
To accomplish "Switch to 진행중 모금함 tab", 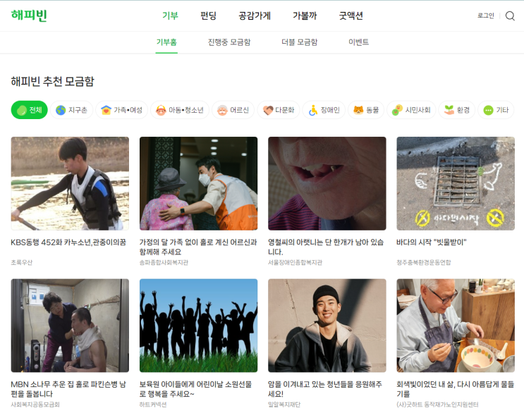I will pos(229,42).
